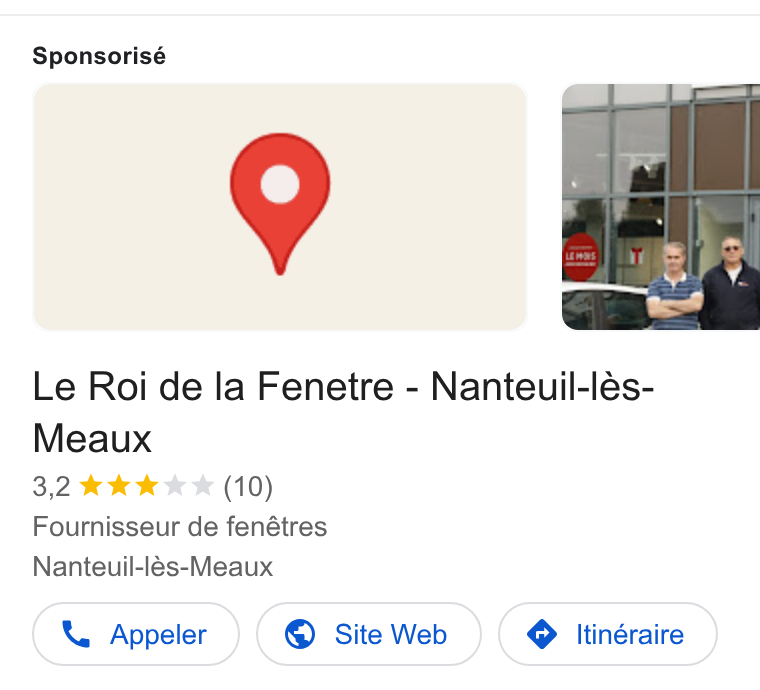Click the globe icon in Site Web button
Image resolution: width=760 pixels, height=690 pixels.
pos(300,634)
